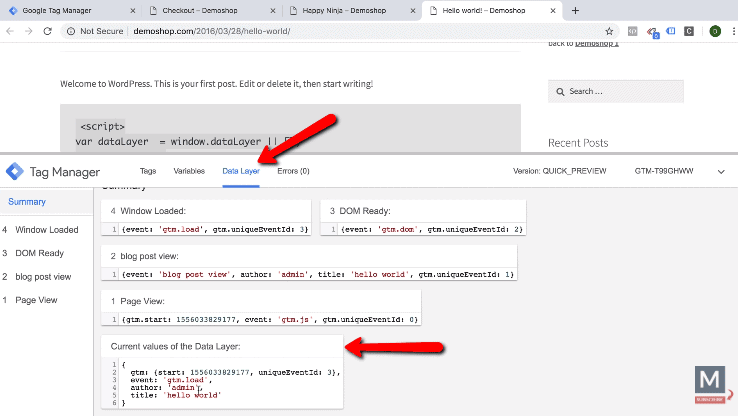Select the Window Loaded event
Screen dimensions: 738x416
coord(47,230)
